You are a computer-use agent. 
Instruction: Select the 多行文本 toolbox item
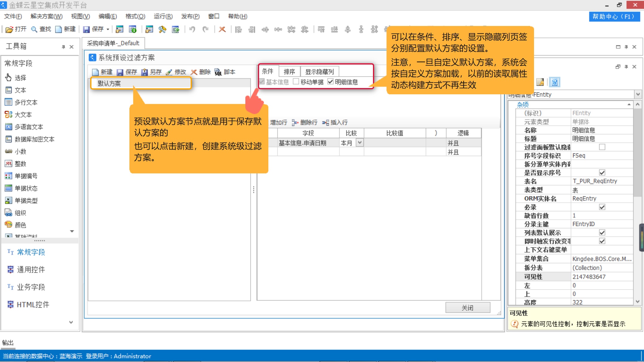coord(22,102)
